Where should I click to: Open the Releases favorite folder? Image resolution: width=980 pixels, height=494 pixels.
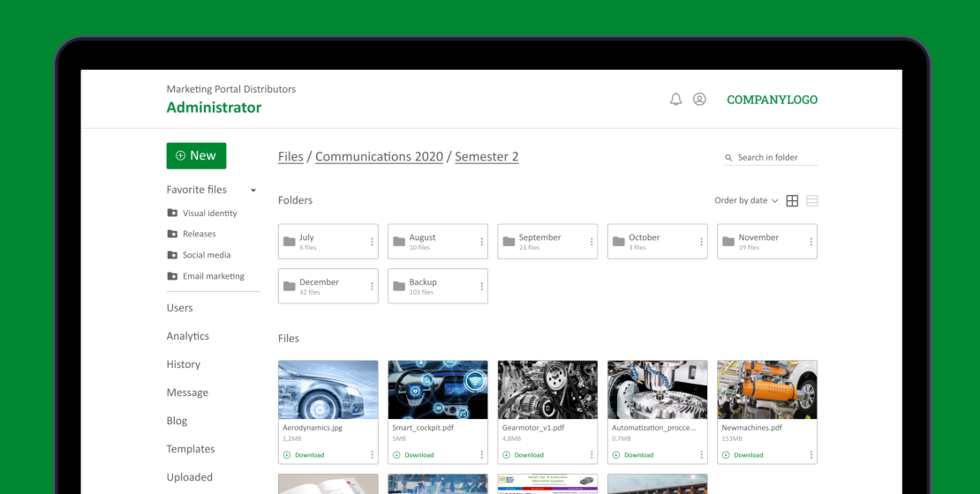192,234
